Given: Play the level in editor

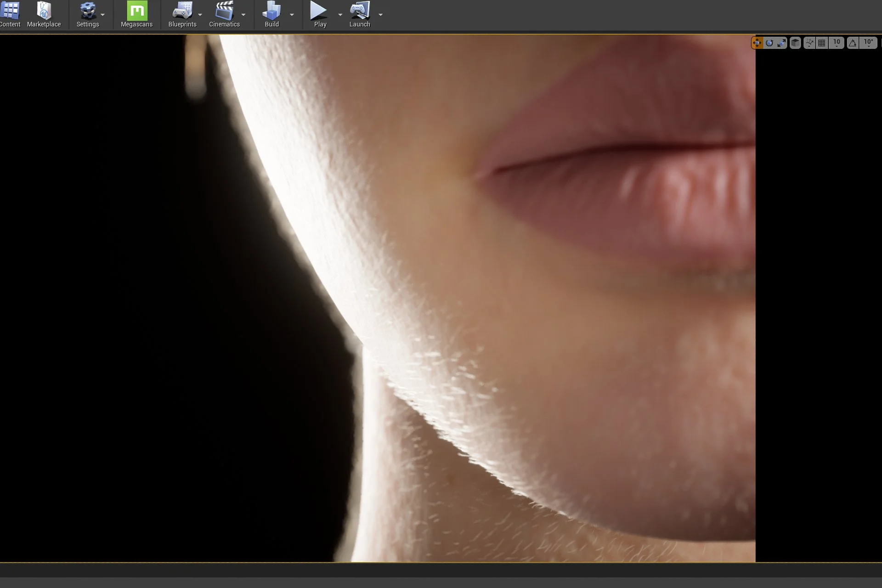Looking at the screenshot, I should point(320,15).
